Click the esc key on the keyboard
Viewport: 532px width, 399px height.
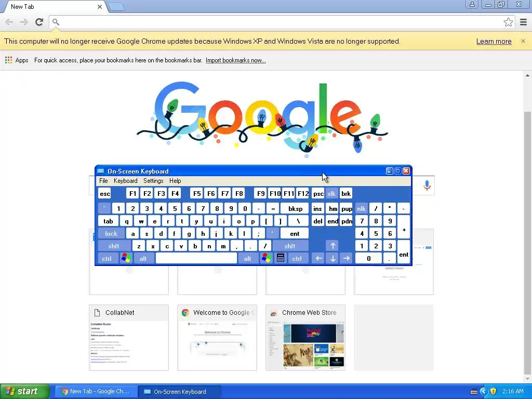pos(105,193)
